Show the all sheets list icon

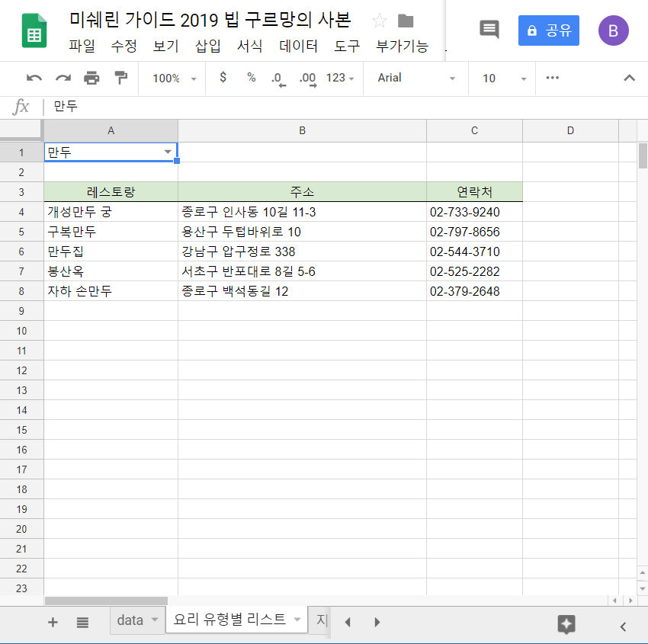(x=82, y=622)
